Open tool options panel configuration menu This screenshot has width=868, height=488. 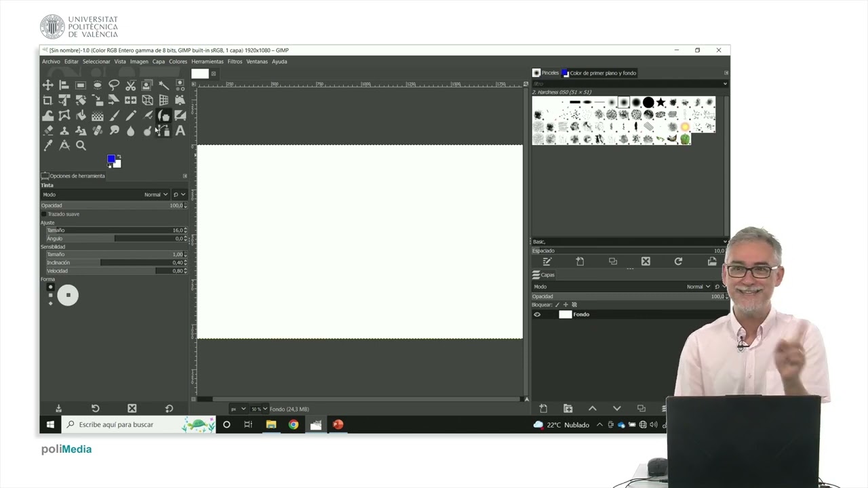pos(184,176)
